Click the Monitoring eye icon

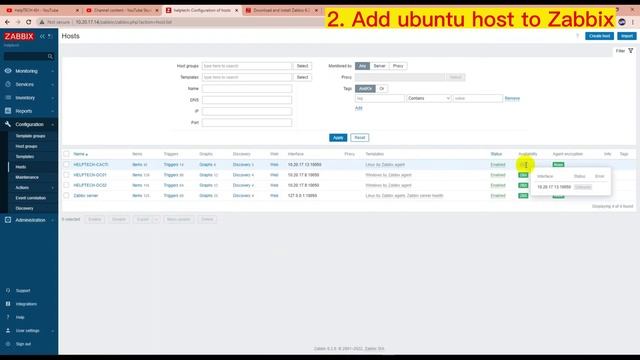pyautogui.click(x=8, y=71)
